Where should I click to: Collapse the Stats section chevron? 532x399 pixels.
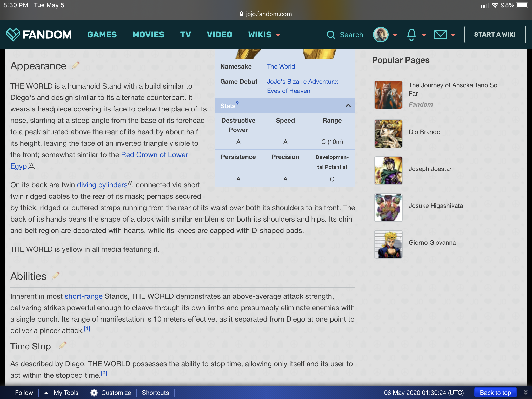coord(348,105)
